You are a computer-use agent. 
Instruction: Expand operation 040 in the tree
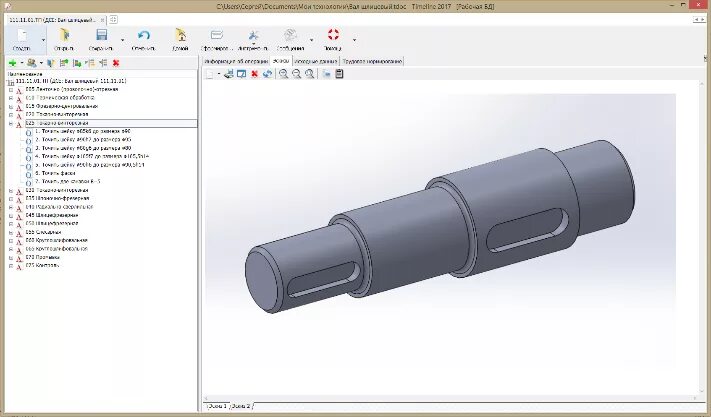point(11,208)
